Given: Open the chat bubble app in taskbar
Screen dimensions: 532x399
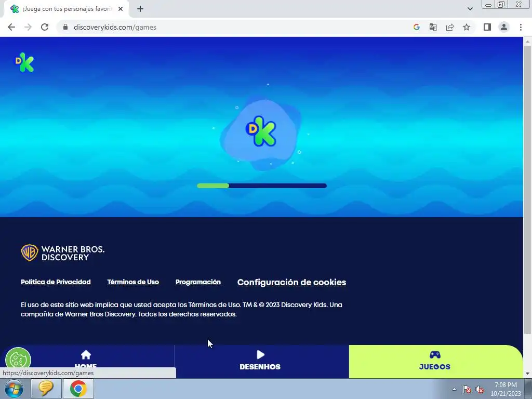Looking at the screenshot, I should coord(46,389).
